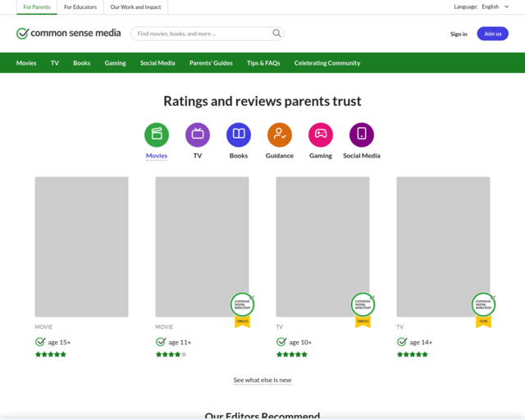Click the Sign in link
The width and height of the screenshot is (525, 420).
tap(459, 34)
